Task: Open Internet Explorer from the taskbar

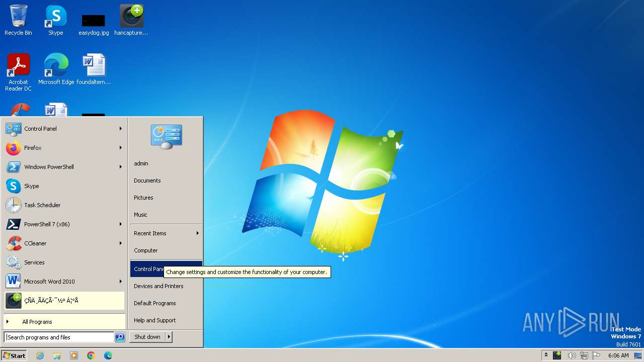Action: pos(40,355)
